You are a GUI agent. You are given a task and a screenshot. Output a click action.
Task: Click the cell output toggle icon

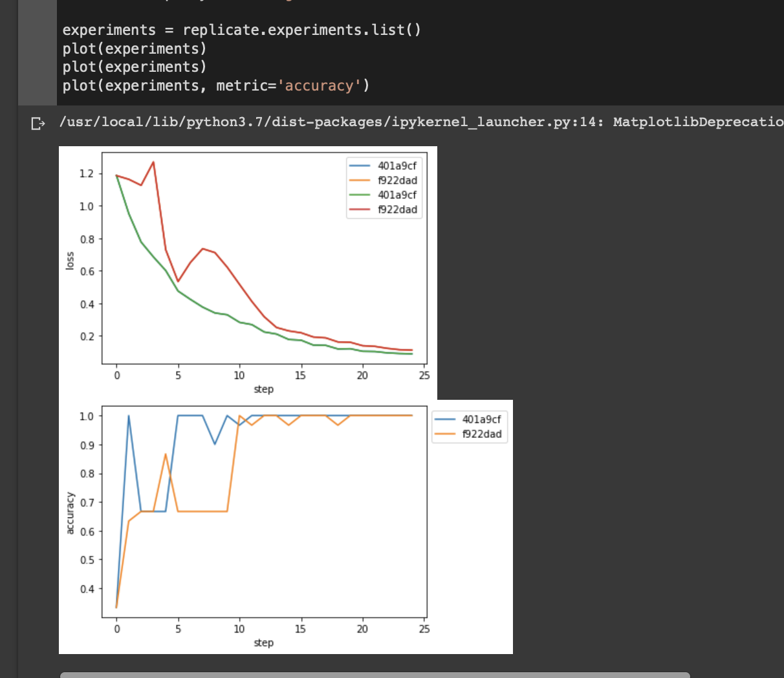(x=38, y=123)
